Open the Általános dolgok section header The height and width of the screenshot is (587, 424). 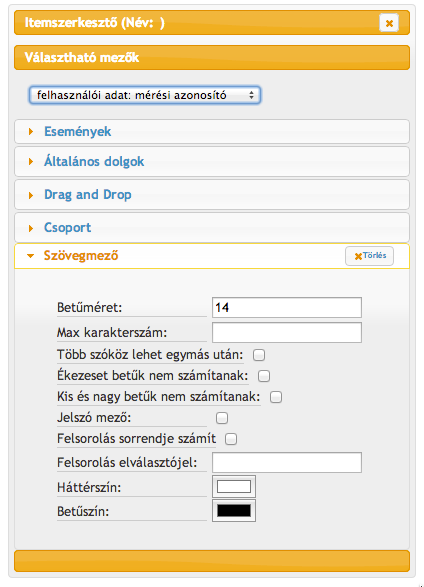coord(212,162)
